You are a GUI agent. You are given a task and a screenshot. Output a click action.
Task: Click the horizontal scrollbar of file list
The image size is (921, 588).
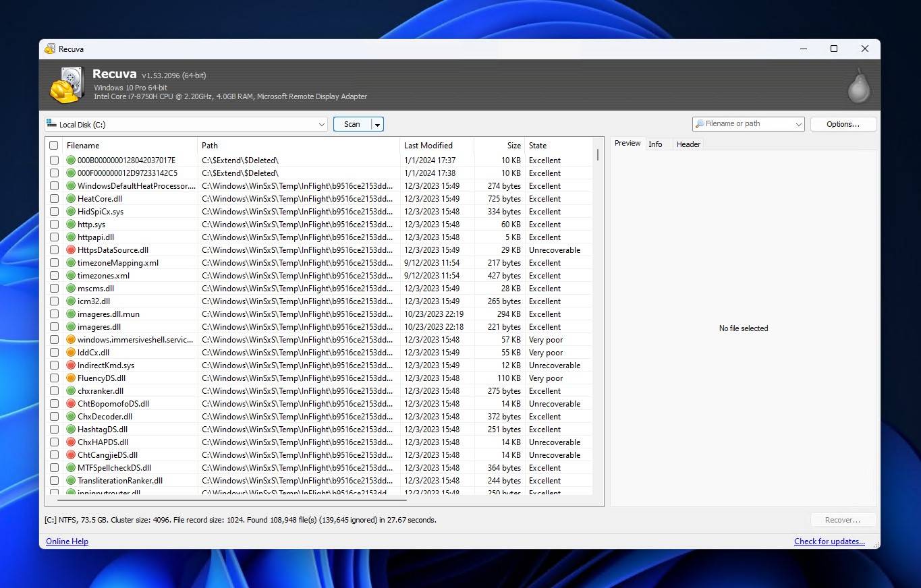click(232, 500)
